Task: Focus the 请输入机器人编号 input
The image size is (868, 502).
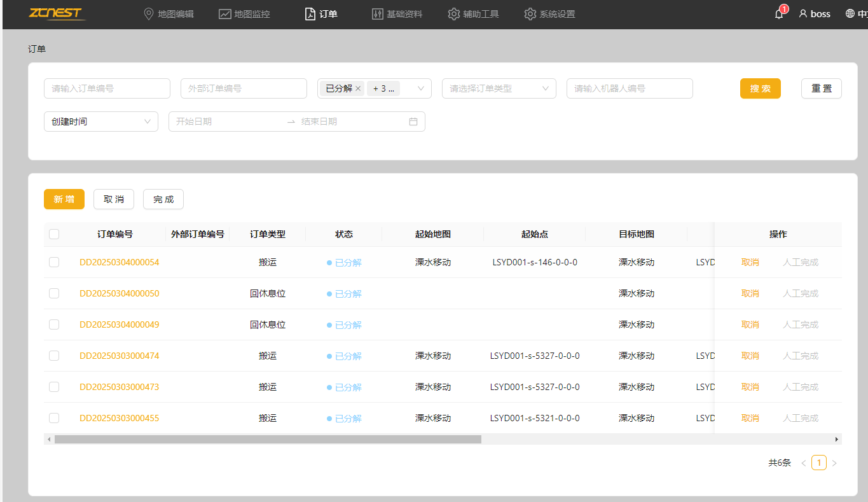Action: click(x=630, y=88)
